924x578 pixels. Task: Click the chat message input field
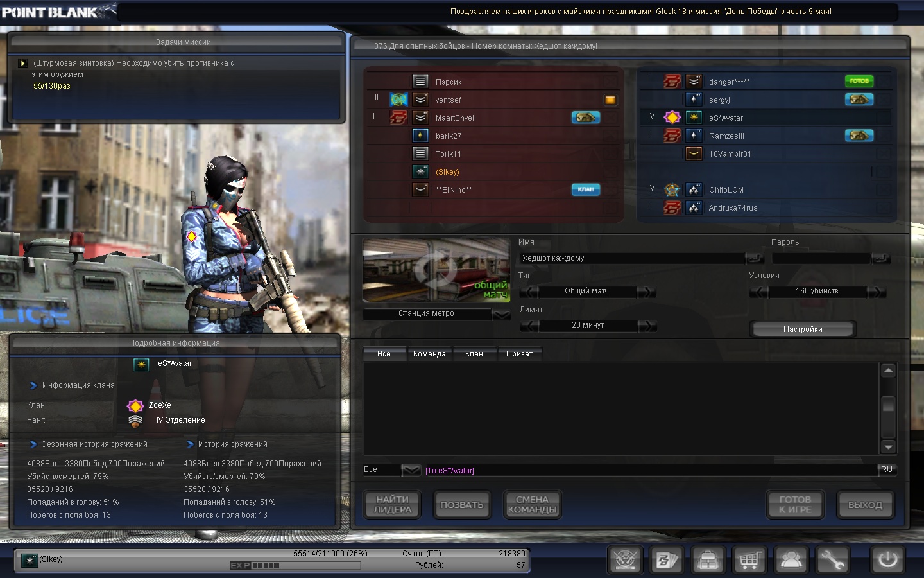click(649, 470)
